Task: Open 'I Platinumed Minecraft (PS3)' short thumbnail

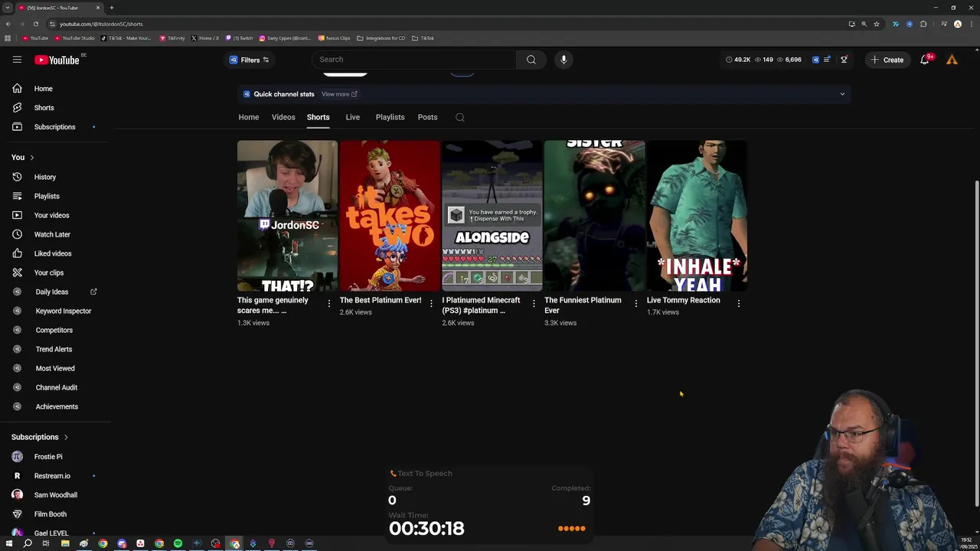Action: pos(492,216)
